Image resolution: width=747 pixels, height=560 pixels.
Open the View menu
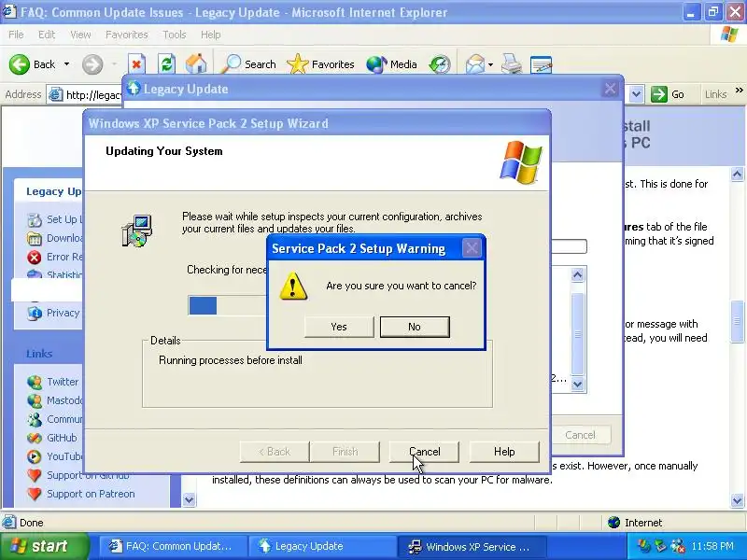[x=80, y=35]
